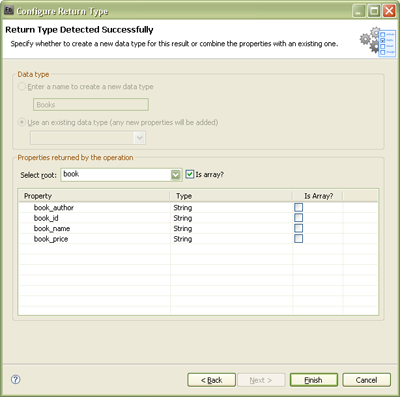Click the Books data type name field
The width and height of the screenshot is (400, 397).
tap(91, 105)
